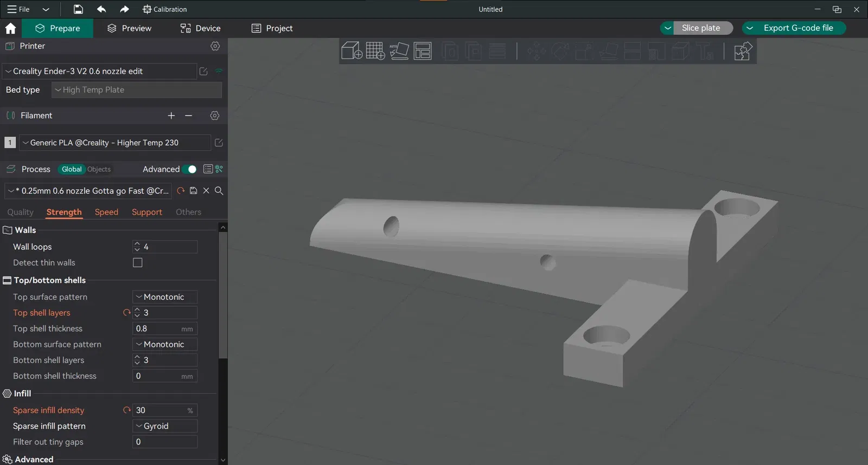Search the process settings
Viewport: 868px width, 465px height.
tap(219, 191)
